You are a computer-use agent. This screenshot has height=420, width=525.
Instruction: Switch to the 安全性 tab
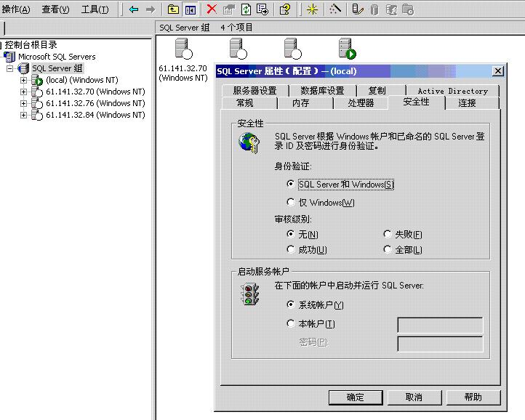(416, 102)
